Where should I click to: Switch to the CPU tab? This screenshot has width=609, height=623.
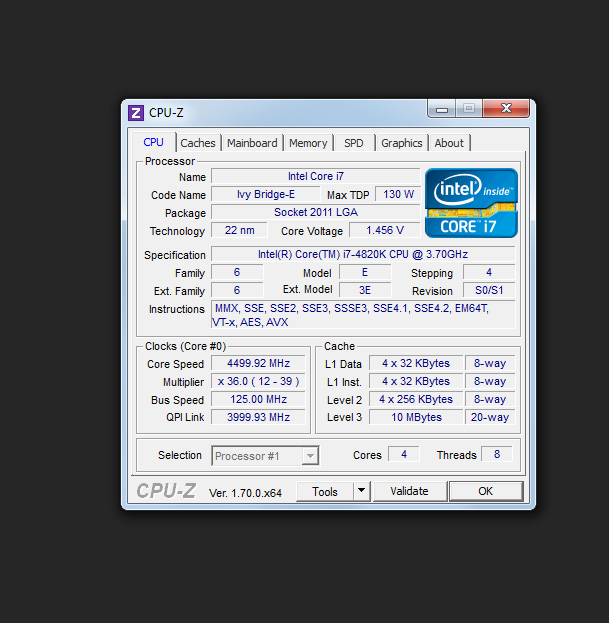coord(153,142)
